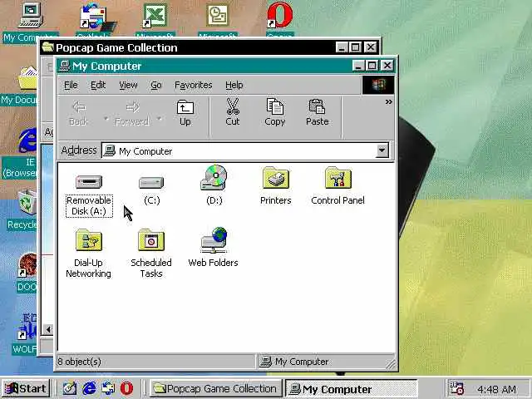Select the (D:) CD-ROM drive icon
This screenshot has width=532, height=399.
click(x=214, y=177)
